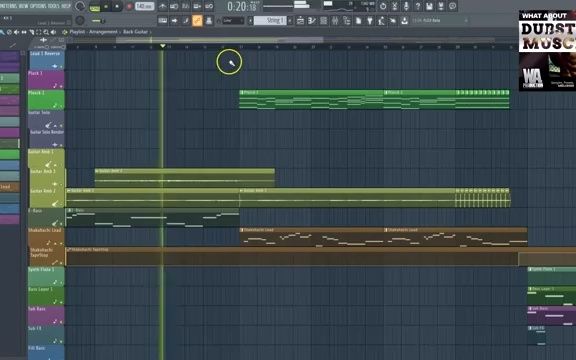
Task: Click the export/render icon next to Save
Action: click(x=441, y=6)
